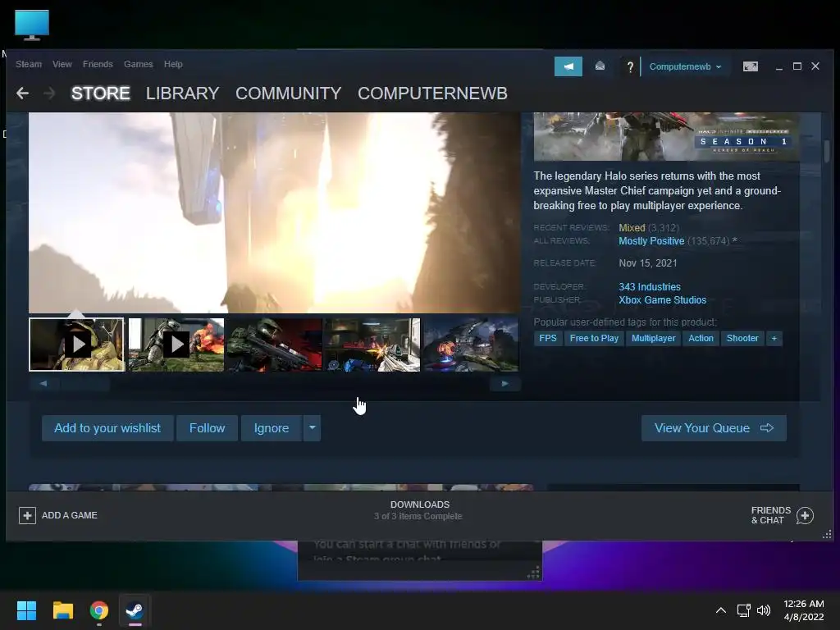Click the Steam taskbar icon
The image size is (840, 630).
point(135,610)
